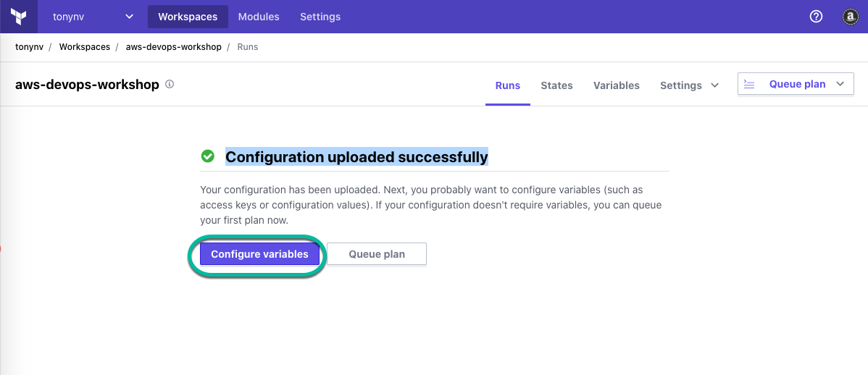Viewport: 868px width, 375px height.
Task: Switch to the Runs tab
Action: click(x=508, y=85)
